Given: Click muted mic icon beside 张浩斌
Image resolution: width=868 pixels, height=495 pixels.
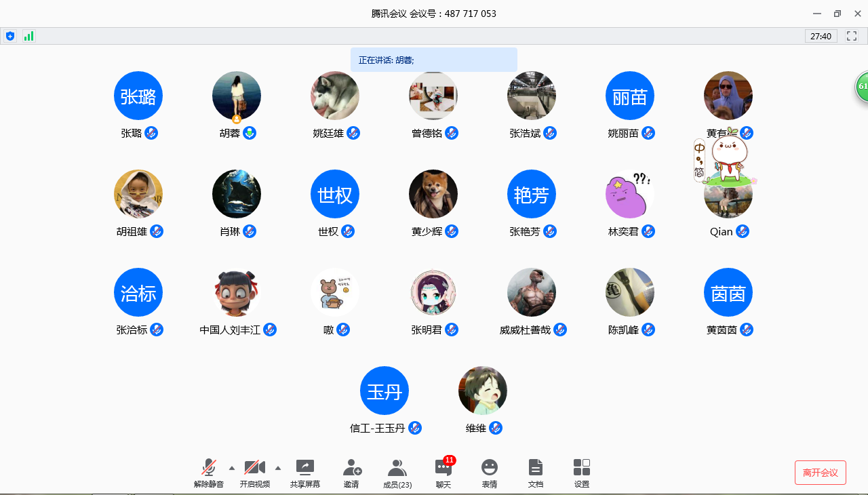Looking at the screenshot, I should 550,133.
